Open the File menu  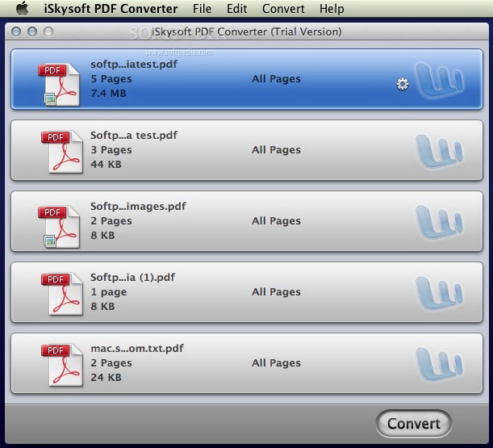click(202, 9)
